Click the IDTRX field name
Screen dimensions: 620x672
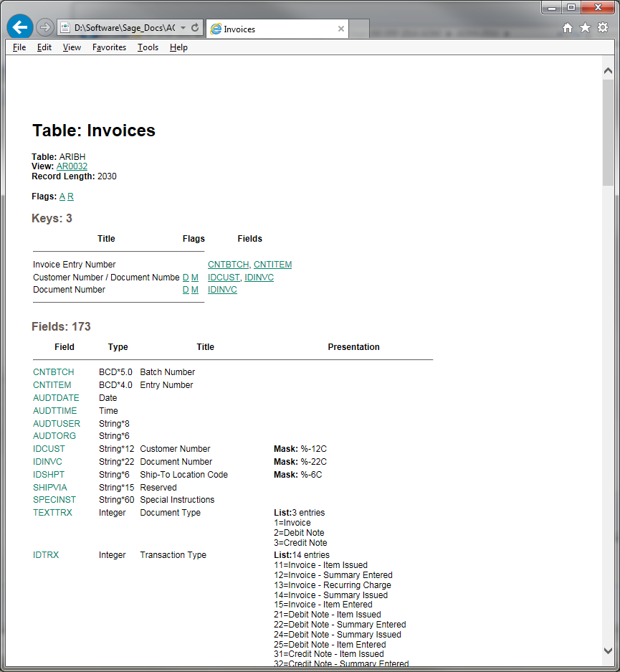click(46, 555)
